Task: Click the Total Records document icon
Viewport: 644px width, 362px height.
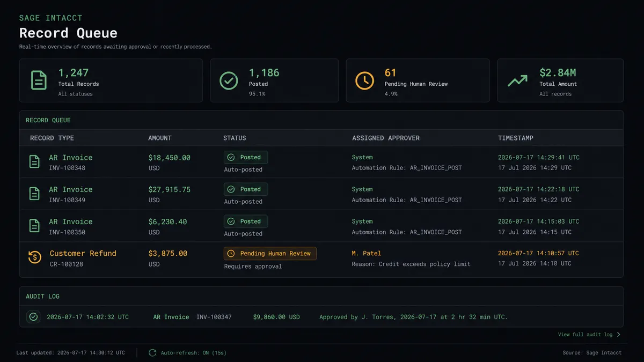Action: point(39,80)
